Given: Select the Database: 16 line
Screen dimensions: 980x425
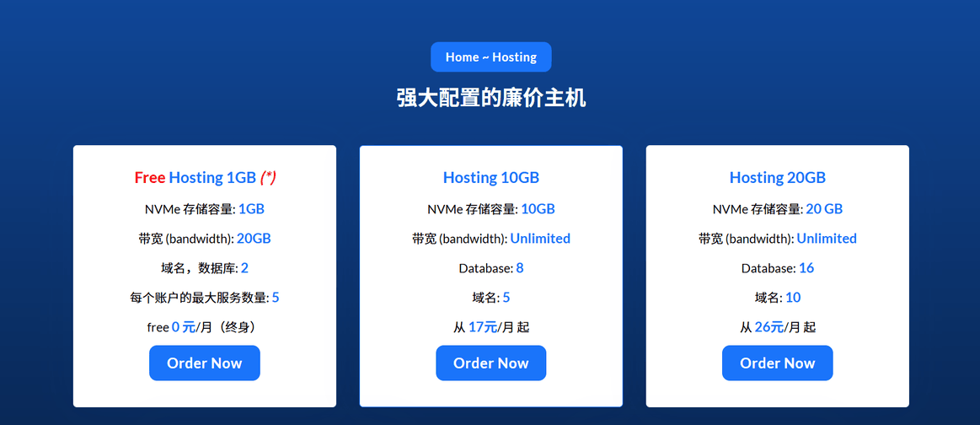Looking at the screenshot, I should [777, 268].
